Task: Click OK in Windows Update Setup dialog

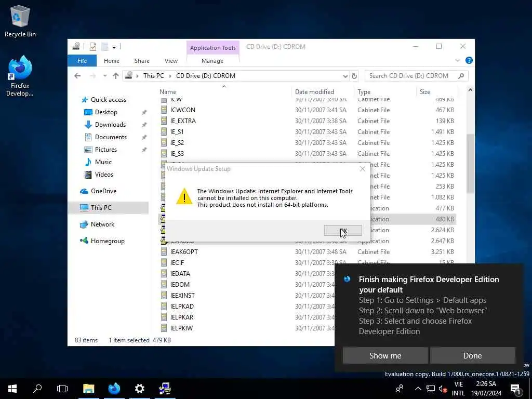Action: coord(343,230)
